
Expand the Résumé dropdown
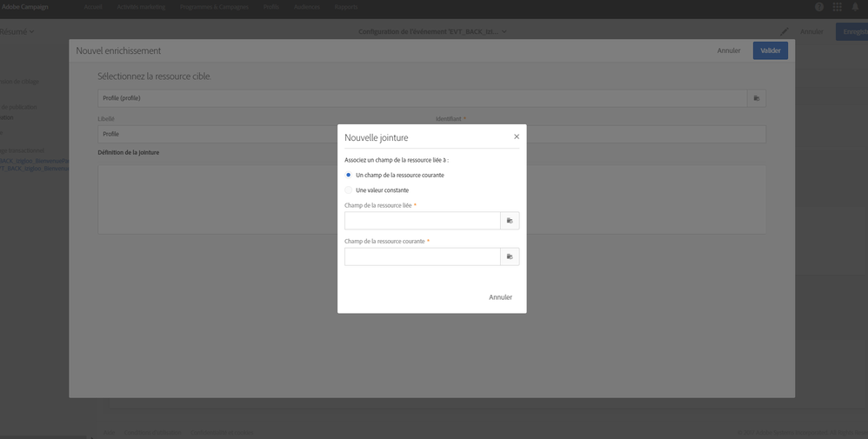tap(17, 32)
